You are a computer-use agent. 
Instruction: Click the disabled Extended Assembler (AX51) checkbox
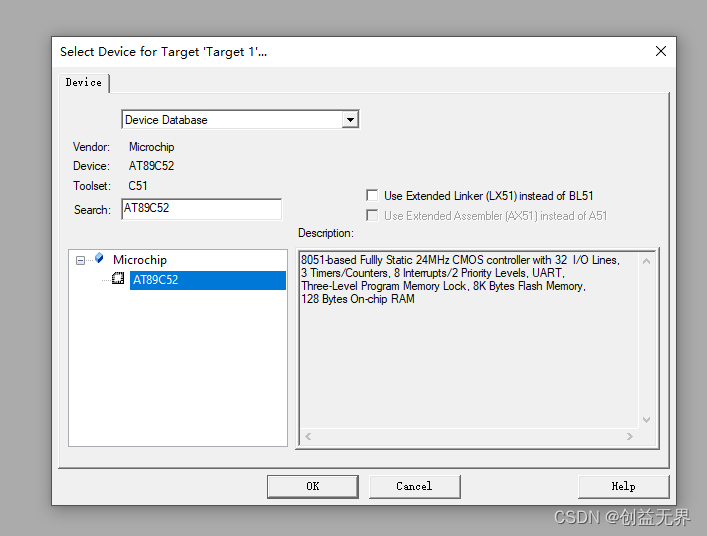(372, 215)
